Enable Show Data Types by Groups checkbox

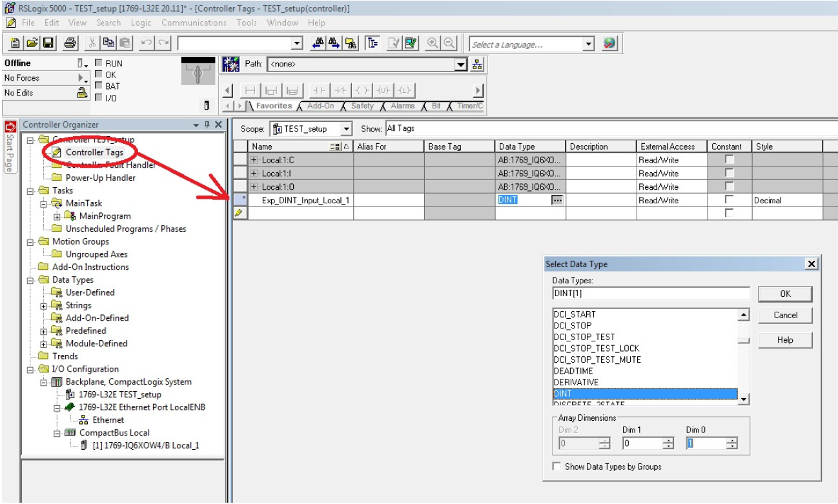(x=557, y=467)
